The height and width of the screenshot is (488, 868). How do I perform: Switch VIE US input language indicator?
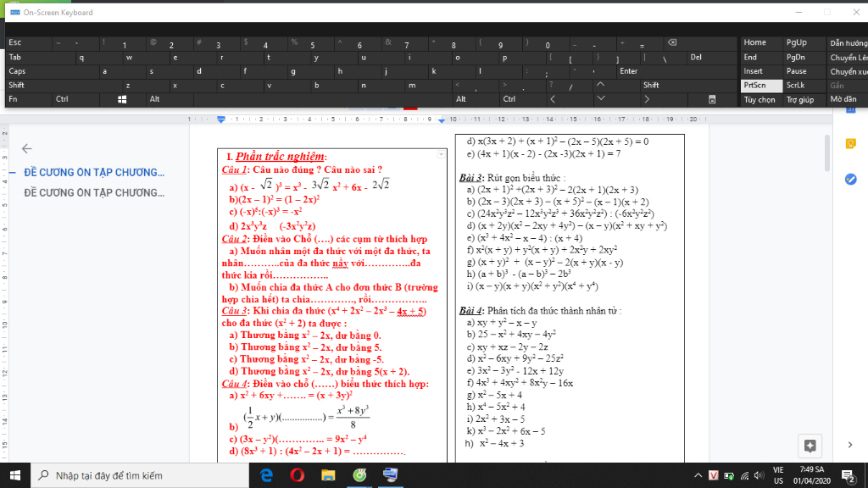click(778, 476)
